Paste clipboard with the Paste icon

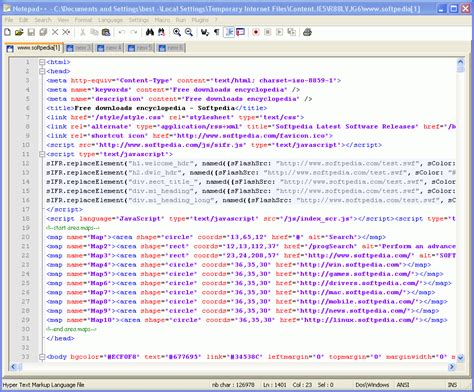[106, 32]
